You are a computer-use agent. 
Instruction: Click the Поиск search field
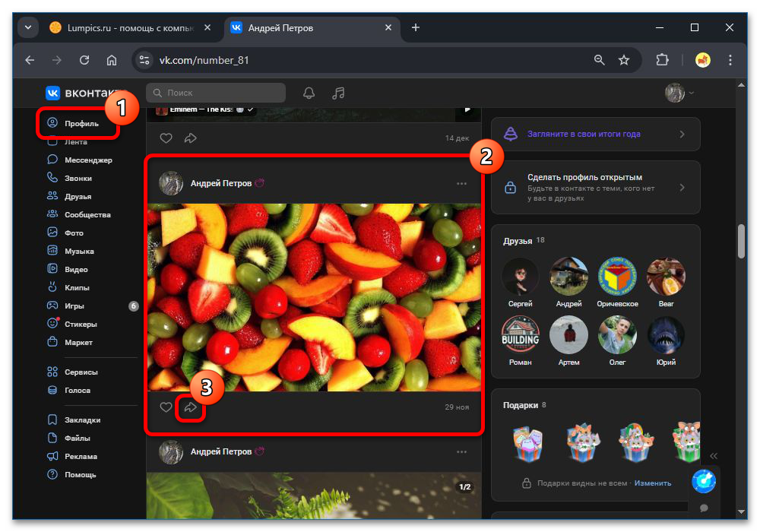216,93
